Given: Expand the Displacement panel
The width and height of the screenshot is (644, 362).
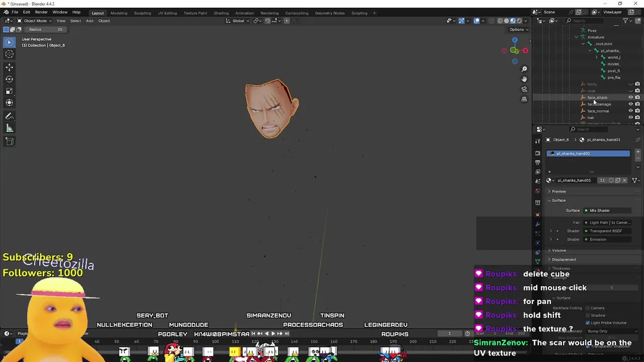Looking at the screenshot, I should [x=563, y=259].
